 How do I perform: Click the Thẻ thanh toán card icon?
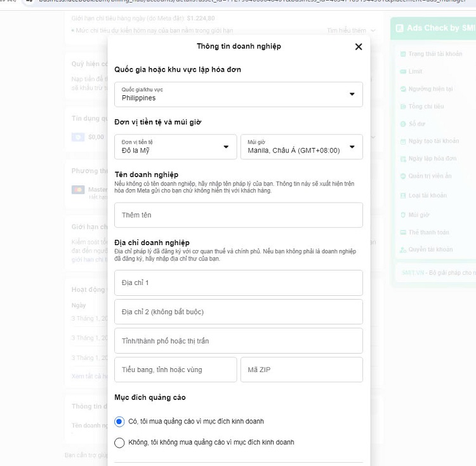click(403, 232)
